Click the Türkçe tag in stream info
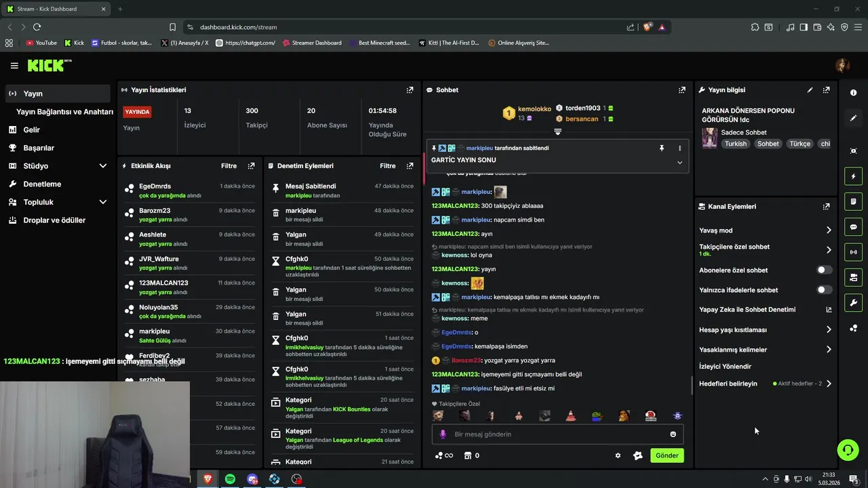Screen dimensions: 868x488 click(x=800, y=144)
